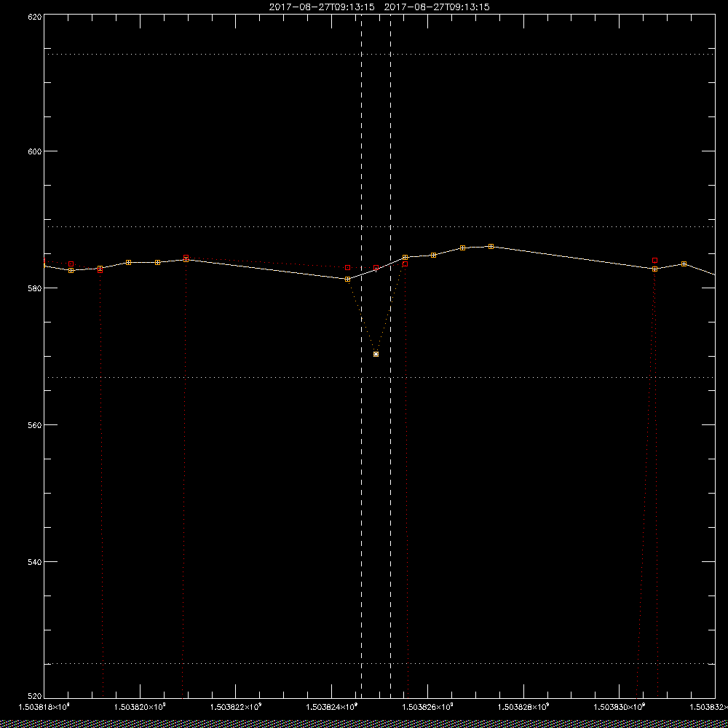Click the x-axis label 1.503824×10⁹
This screenshot has width=728, height=728.
coord(332,707)
